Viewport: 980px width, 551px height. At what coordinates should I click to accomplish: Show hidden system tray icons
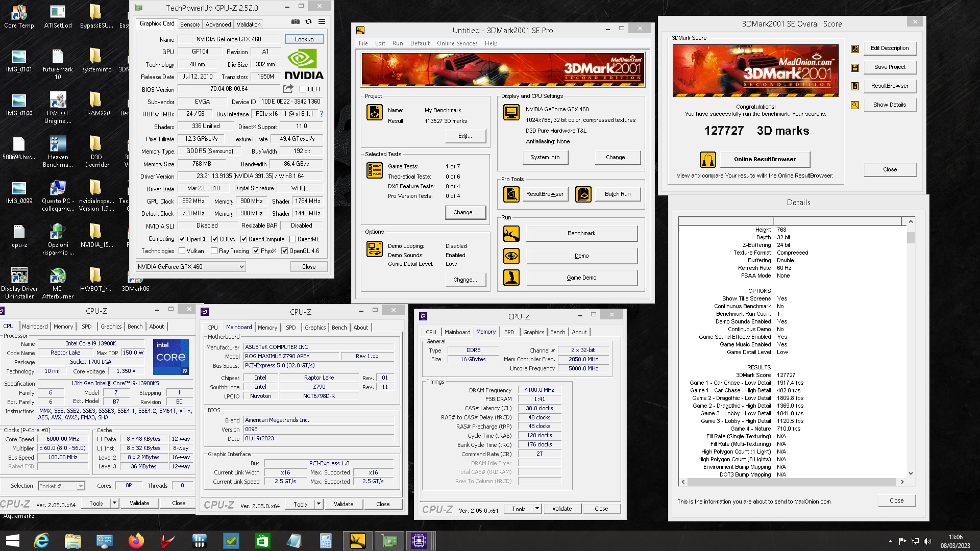[890, 541]
